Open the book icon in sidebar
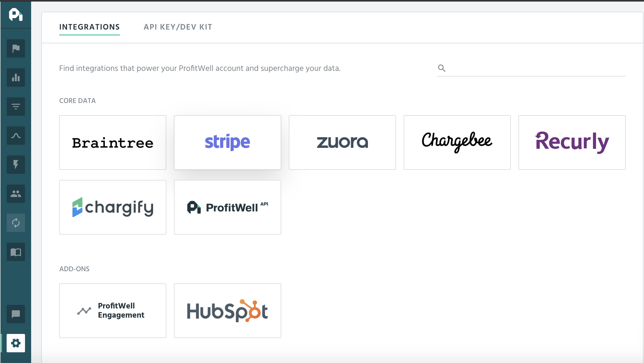 tap(16, 252)
